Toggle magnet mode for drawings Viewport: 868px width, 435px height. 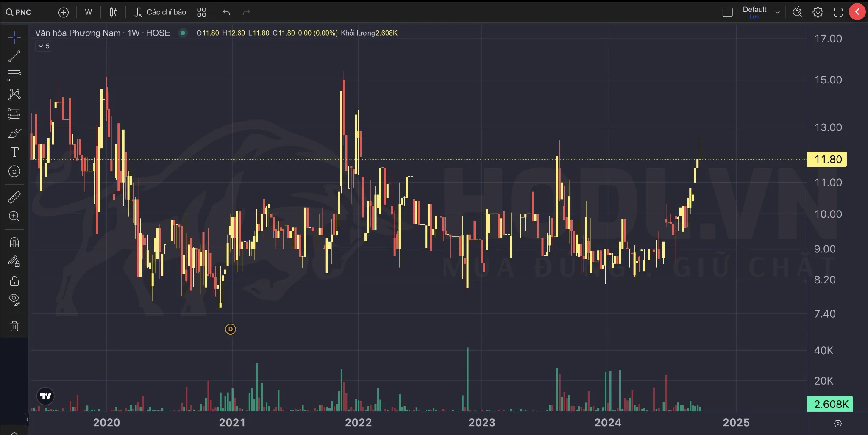[x=14, y=242]
